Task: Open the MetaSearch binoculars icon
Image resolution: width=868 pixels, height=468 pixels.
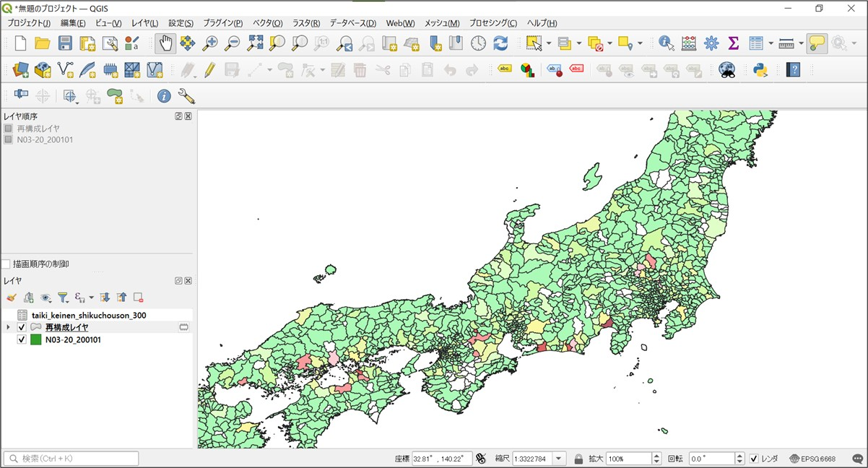Action: pyautogui.click(x=727, y=70)
